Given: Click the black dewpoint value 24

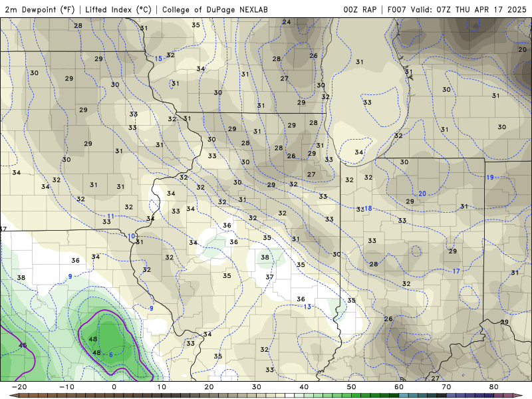Looking at the screenshot, I should 287,22.
